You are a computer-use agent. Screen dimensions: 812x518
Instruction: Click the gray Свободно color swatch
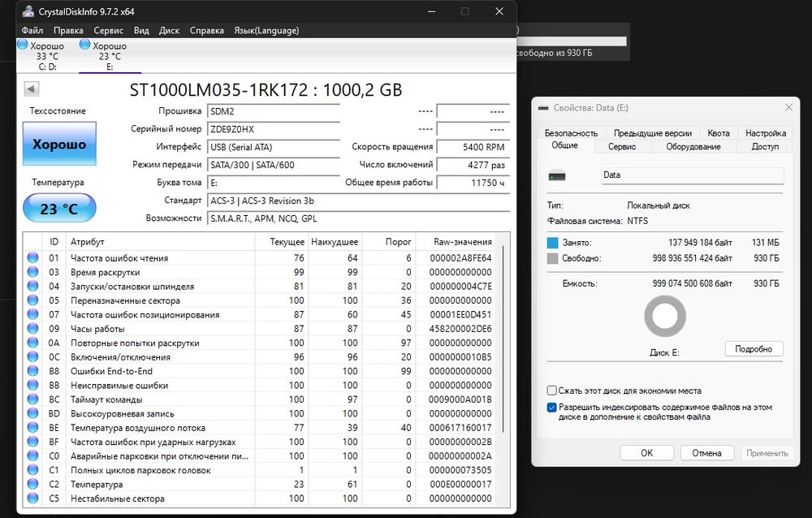coord(552,258)
